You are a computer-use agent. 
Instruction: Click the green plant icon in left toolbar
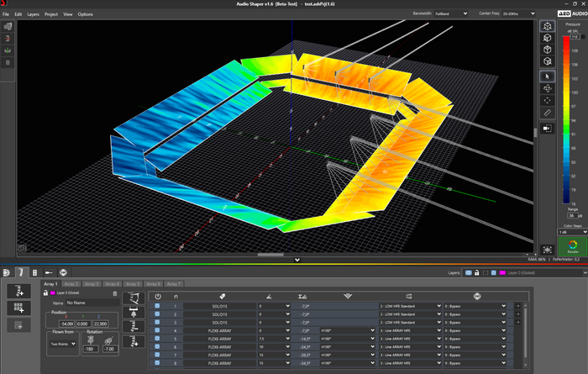pos(8,50)
